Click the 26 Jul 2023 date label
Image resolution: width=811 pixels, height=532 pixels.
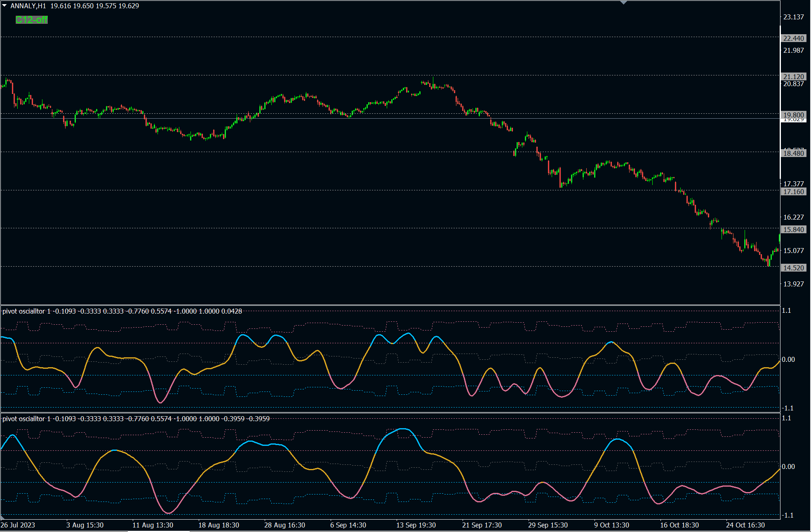(x=18, y=525)
